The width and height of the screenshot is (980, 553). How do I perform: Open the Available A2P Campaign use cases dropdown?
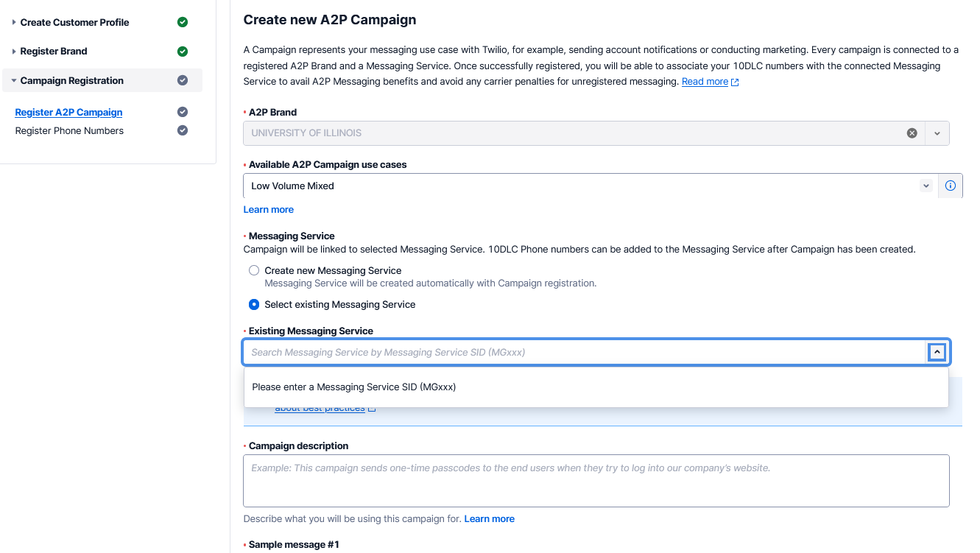click(926, 186)
